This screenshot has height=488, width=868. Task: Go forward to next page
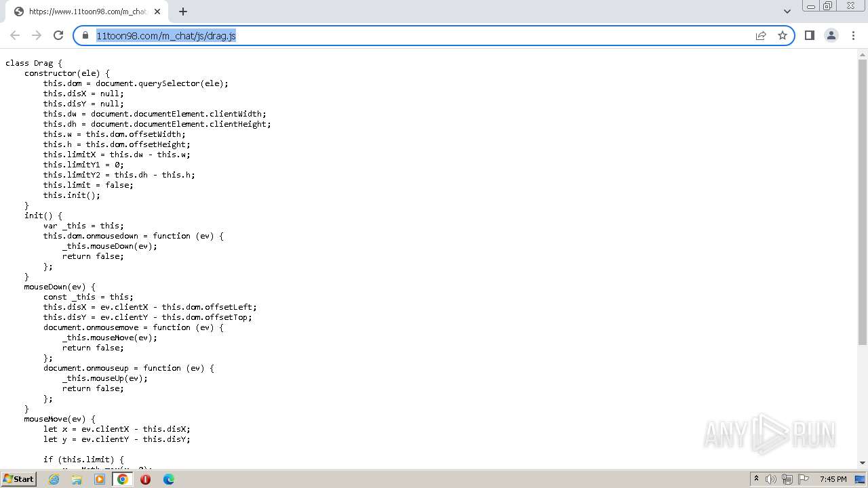click(37, 35)
